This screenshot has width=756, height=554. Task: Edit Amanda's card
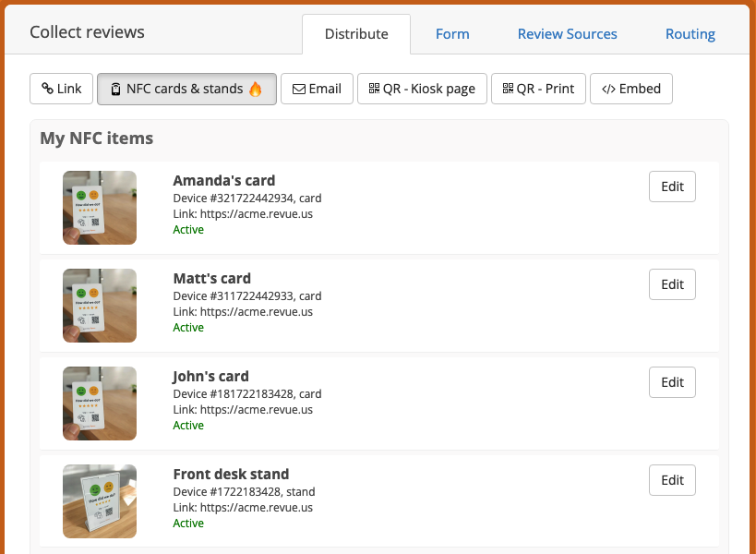point(672,187)
